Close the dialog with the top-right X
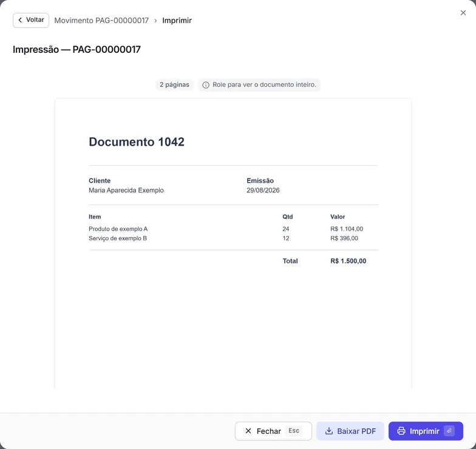The width and height of the screenshot is (476, 449). 463,13
